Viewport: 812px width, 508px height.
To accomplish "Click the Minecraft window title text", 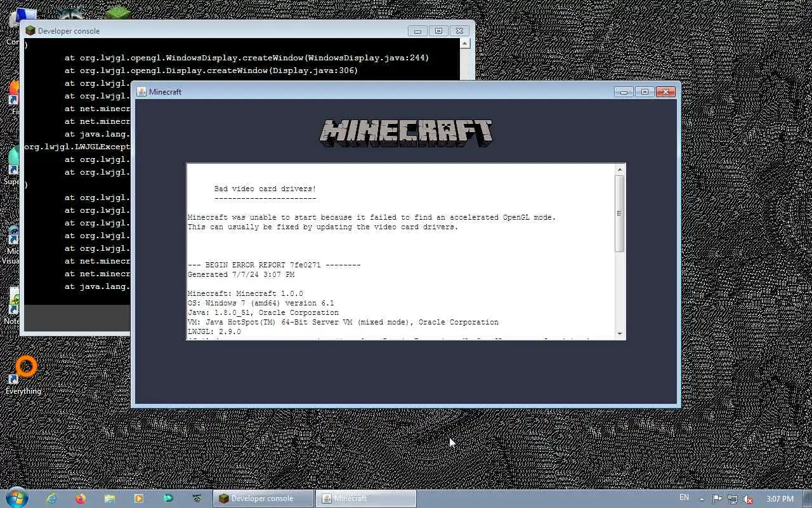I will (x=165, y=92).
